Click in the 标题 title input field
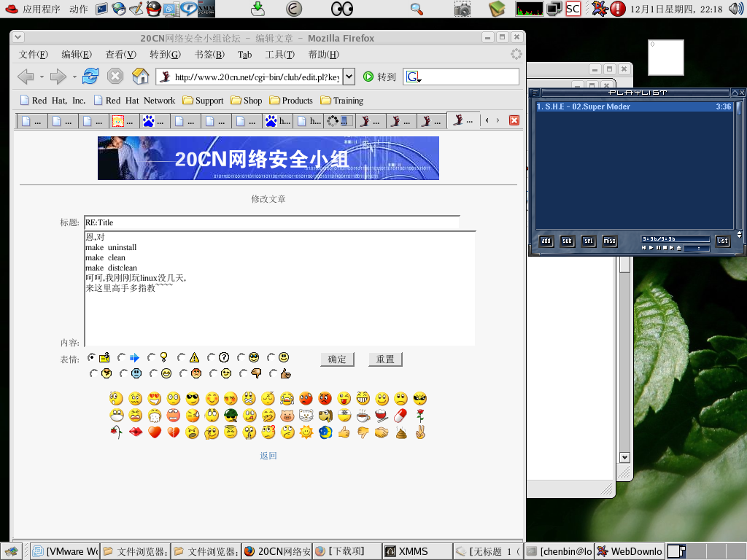Screen dimensions: 747x560 point(272,222)
